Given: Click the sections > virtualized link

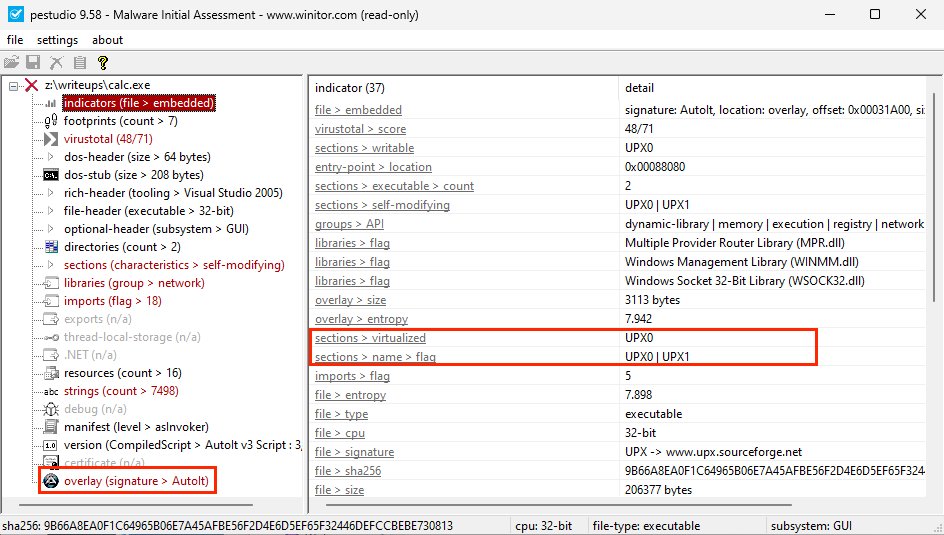Looking at the screenshot, I should click(370, 338).
